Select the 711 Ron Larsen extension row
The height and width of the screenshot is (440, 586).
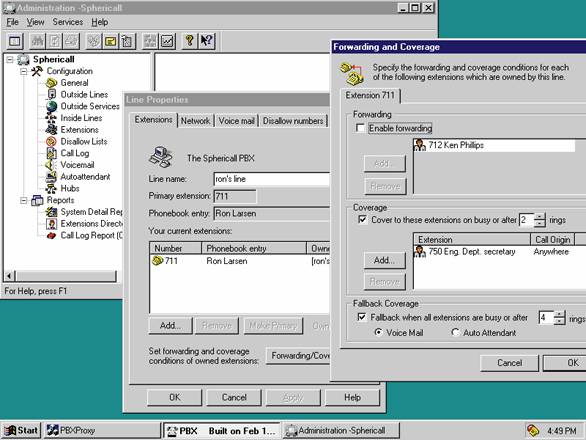[240, 261]
